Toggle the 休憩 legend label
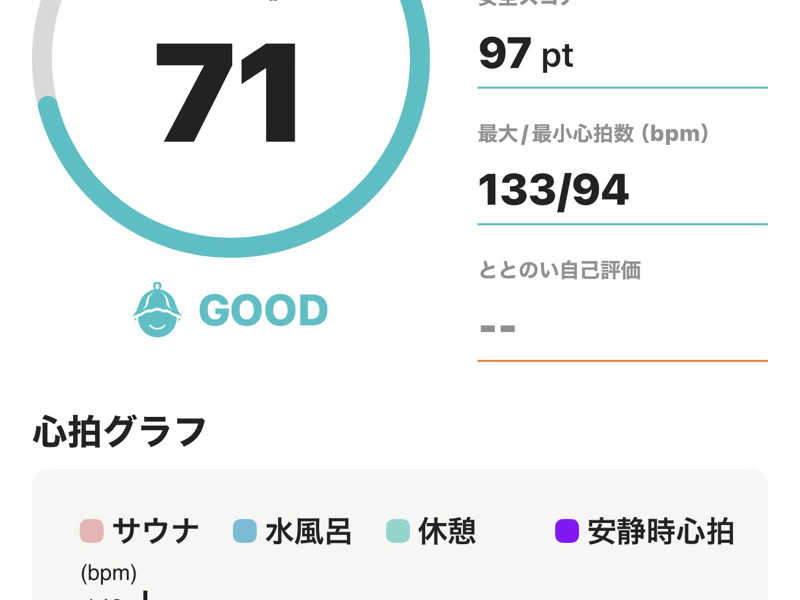The height and width of the screenshot is (600, 800). pyautogui.click(x=447, y=531)
